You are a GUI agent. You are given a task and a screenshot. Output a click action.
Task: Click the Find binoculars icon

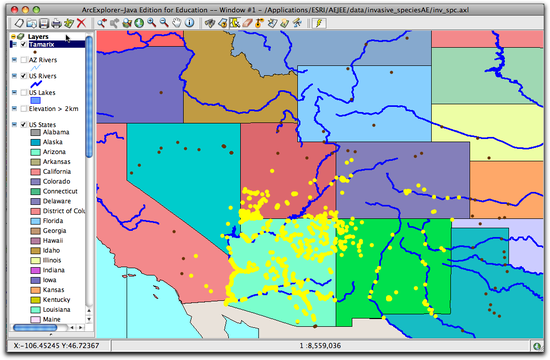pyautogui.click(x=210, y=24)
